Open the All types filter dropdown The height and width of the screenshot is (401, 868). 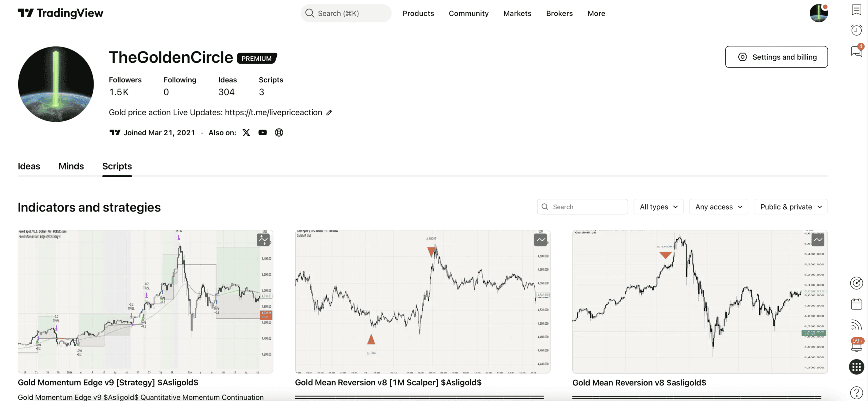pos(658,206)
